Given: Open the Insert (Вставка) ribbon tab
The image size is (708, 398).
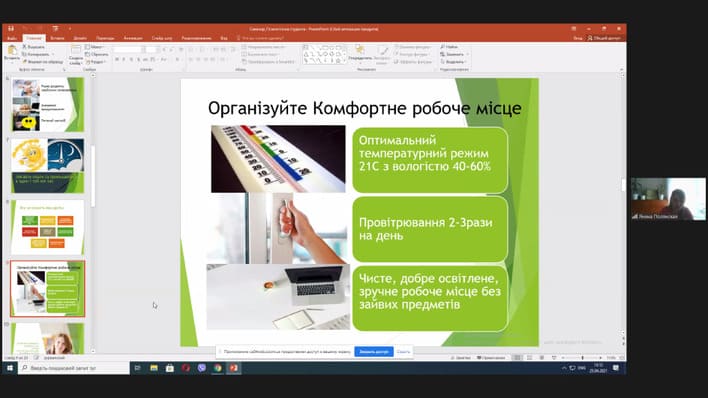Looking at the screenshot, I should tap(57, 38).
